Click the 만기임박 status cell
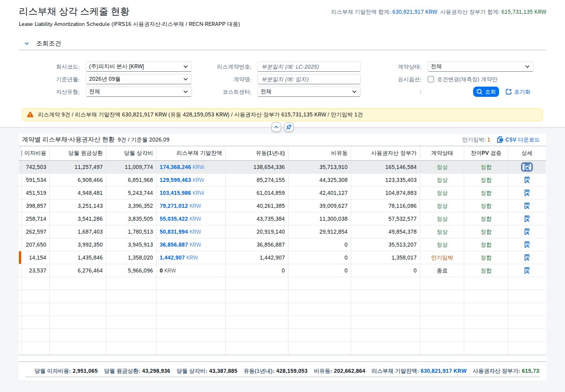 click(x=442, y=258)
